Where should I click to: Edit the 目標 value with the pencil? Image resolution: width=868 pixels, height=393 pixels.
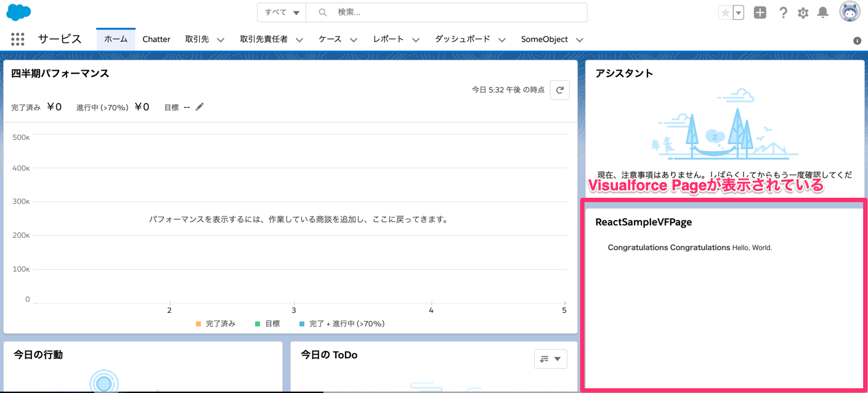199,106
